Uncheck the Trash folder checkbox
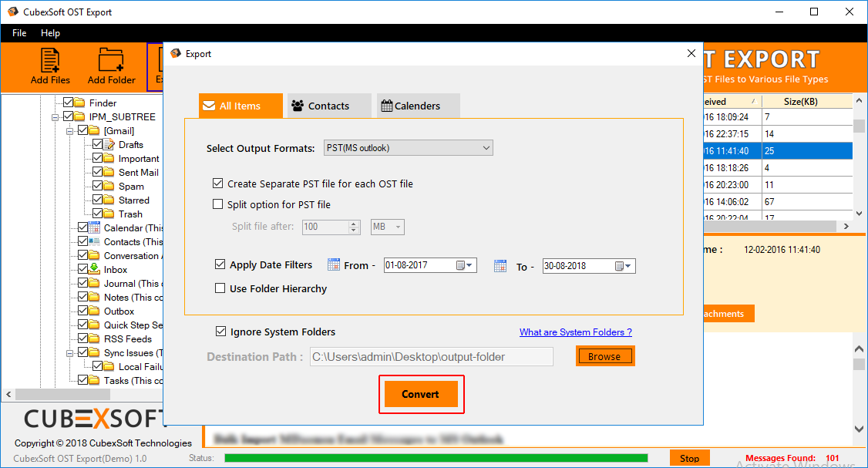This screenshot has height=468, width=868. tap(97, 214)
